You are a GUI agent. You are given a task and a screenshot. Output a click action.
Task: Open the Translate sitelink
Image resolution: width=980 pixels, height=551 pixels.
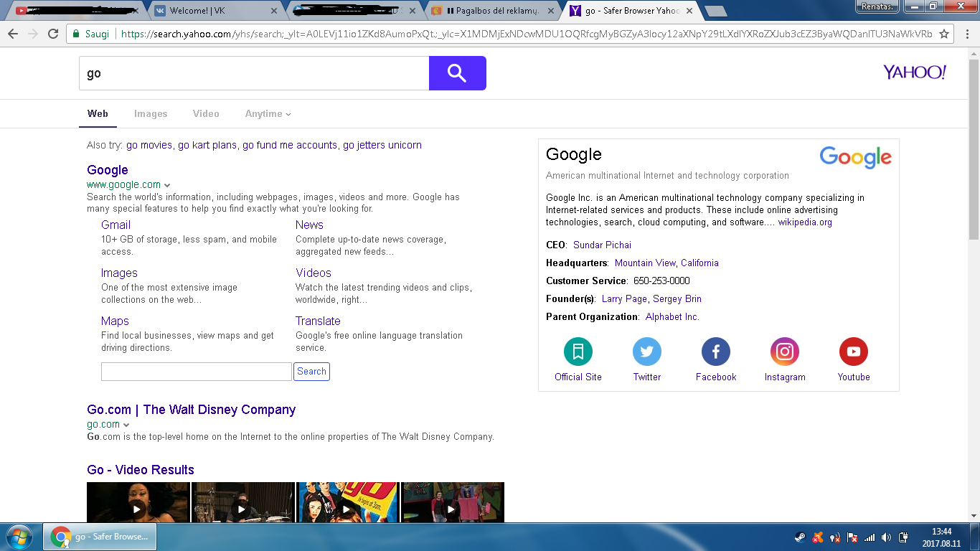[x=318, y=321]
